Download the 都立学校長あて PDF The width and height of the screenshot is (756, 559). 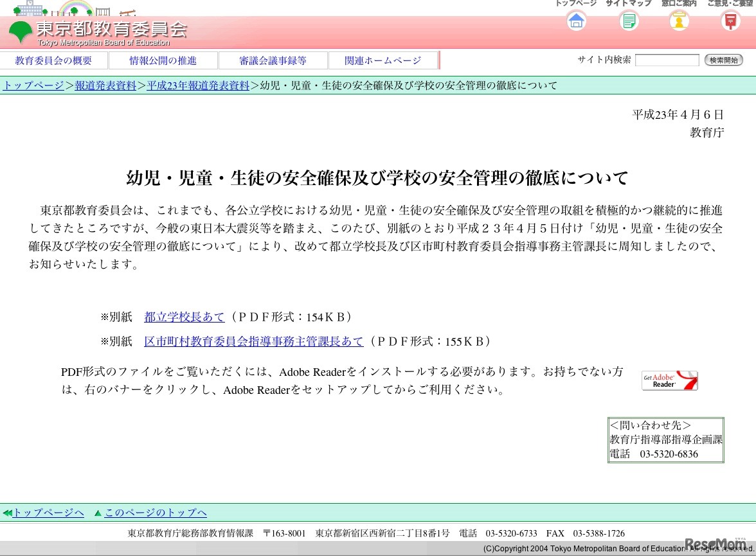click(x=184, y=316)
